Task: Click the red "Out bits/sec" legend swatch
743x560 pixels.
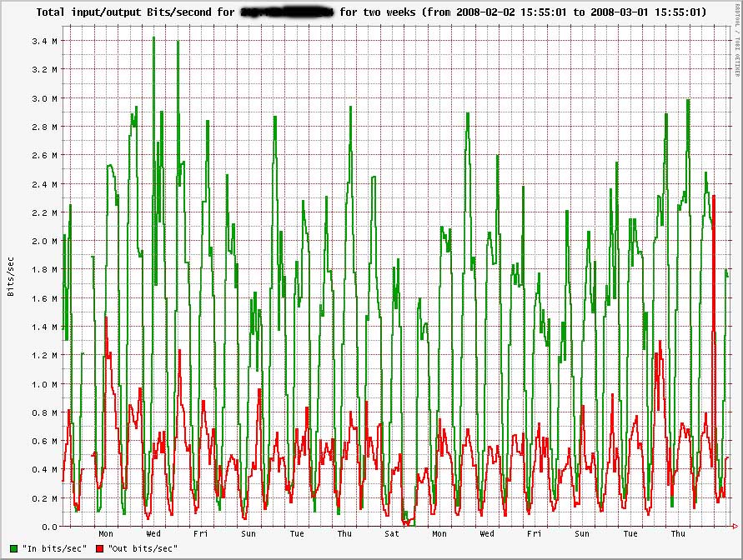Action: 100,548
